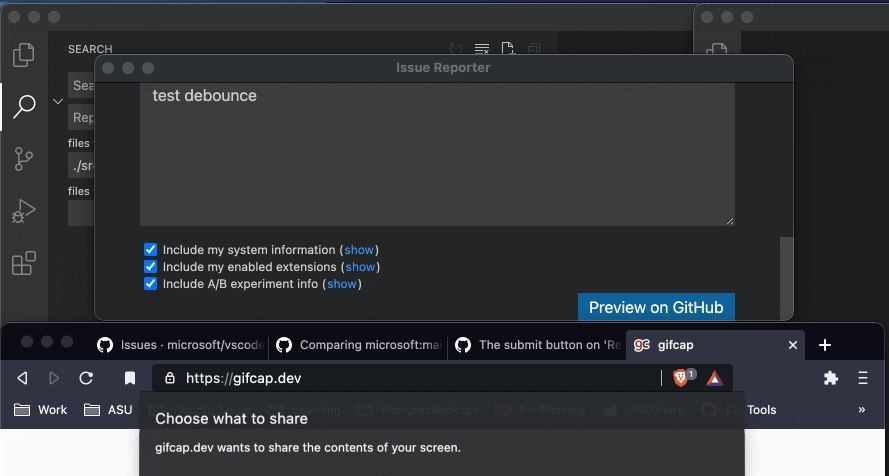Click show link for enabled extensions
The image size is (889, 476).
[360, 267]
